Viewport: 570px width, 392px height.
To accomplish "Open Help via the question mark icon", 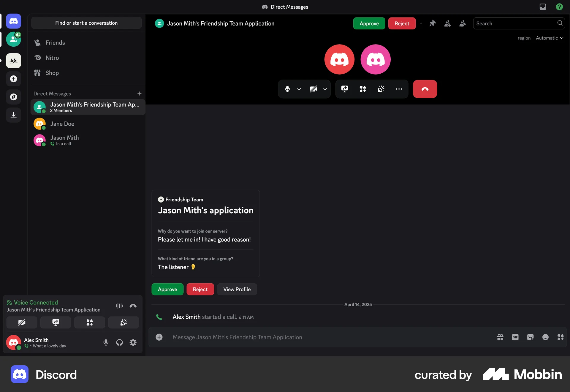I will tap(559, 7).
